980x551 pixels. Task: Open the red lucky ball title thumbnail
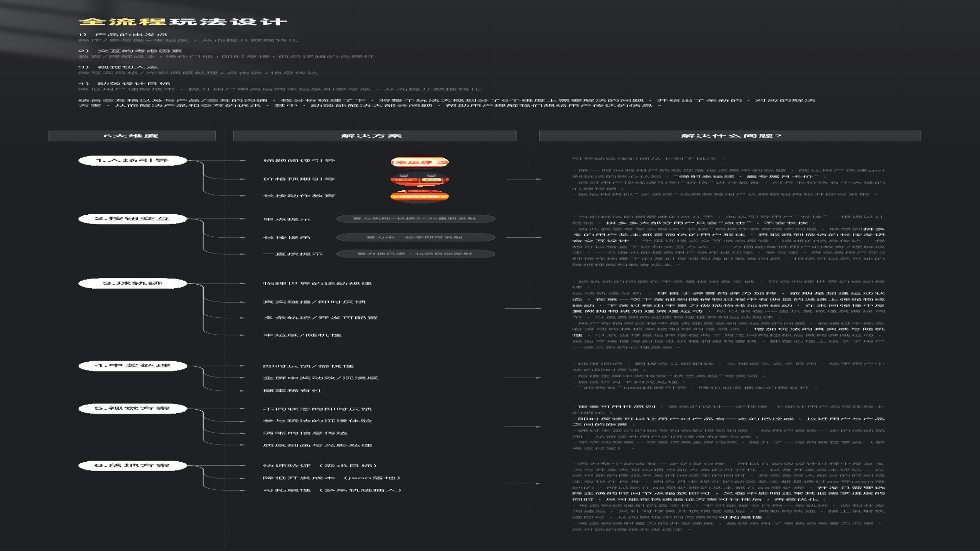420,162
